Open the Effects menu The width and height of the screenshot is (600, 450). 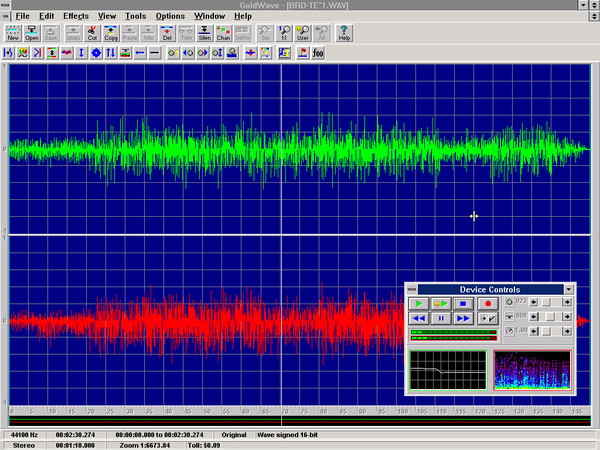point(76,16)
